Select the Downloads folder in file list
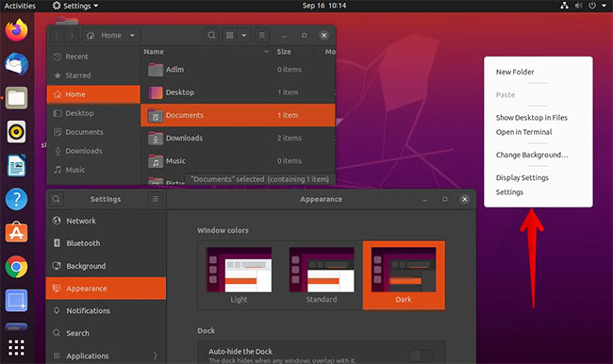613x364 pixels. tap(238, 138)
